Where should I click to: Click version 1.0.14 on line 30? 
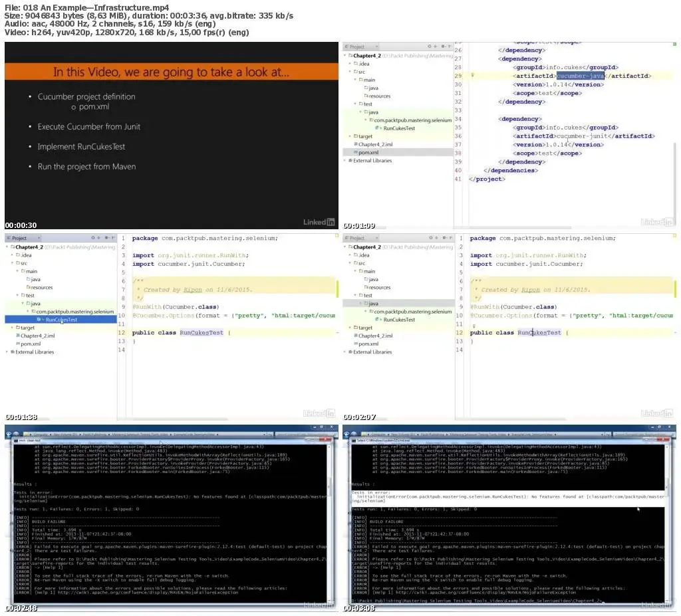(x=557, y=84)
